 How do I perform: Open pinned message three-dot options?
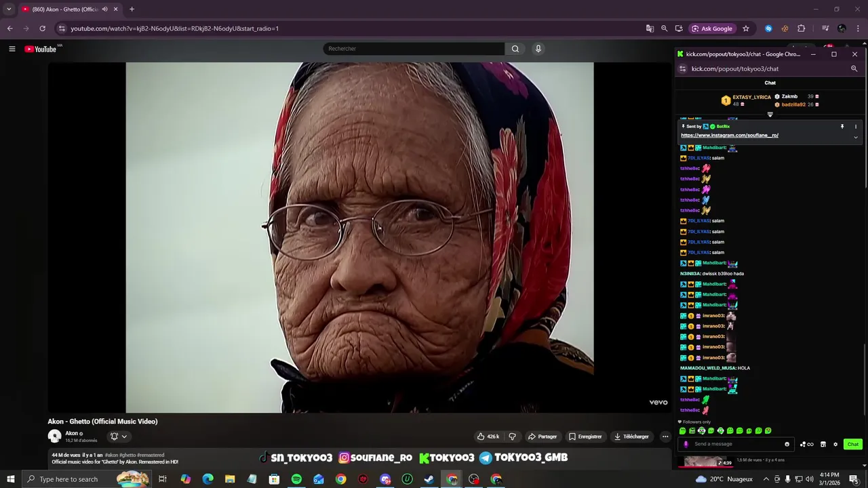[x=855, y=126]
